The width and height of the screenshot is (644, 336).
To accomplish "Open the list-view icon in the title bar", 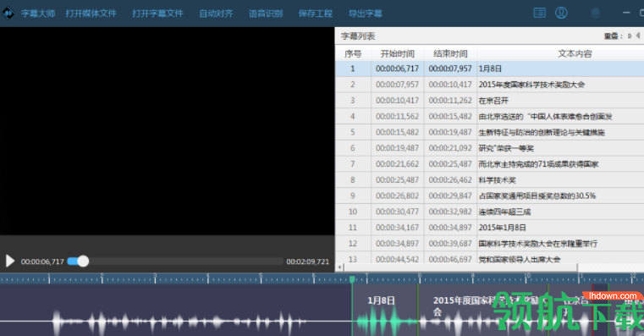I will tap(539, 14).
